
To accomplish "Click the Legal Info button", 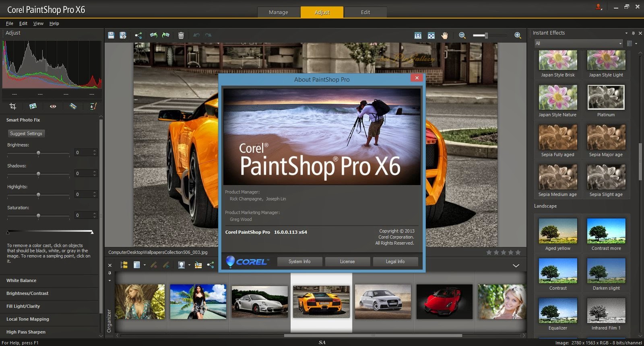I will point(395,262).
